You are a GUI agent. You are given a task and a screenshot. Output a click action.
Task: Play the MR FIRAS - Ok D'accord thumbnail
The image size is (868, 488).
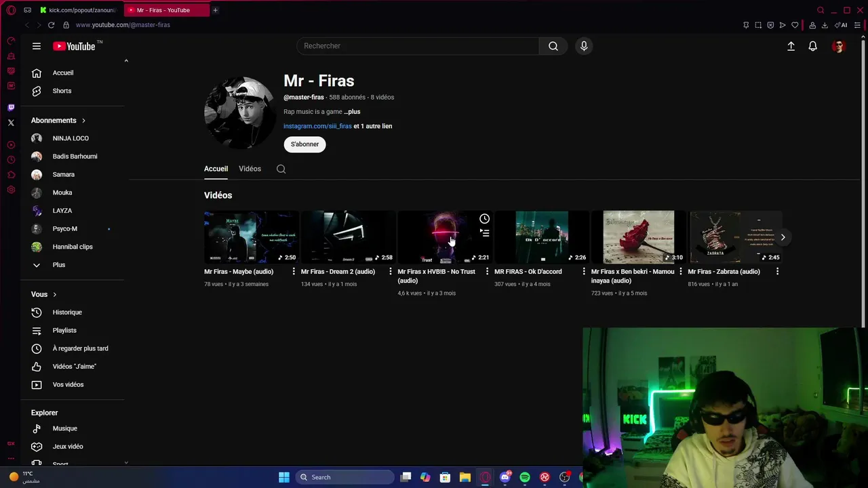[x=541, y=237]
